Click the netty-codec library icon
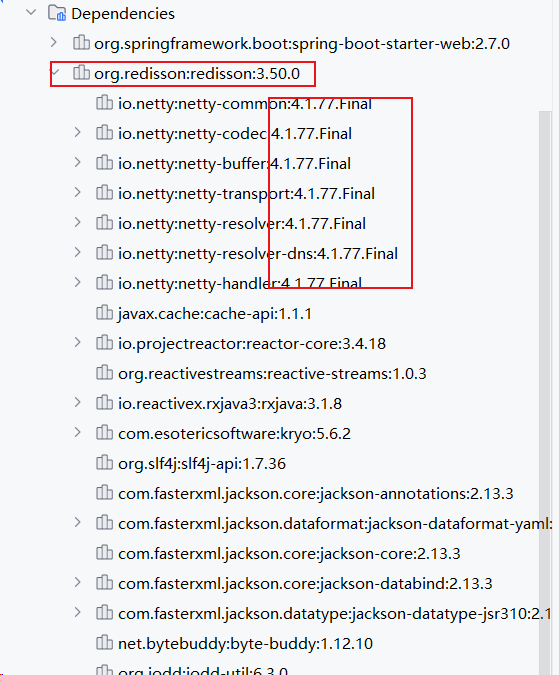 click(104, 133)
